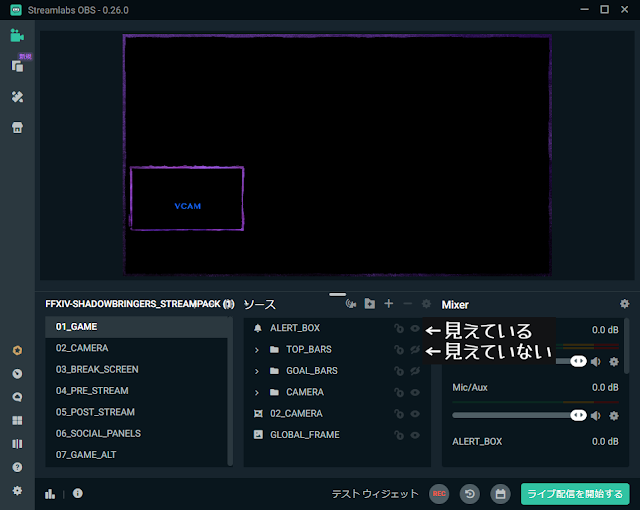Viewport: 640px width, 510px height.
Task: Open the FFXIV-SHADOWBRINGERS_STREAMPACK scene collection dropdown
Action: click(140, 304)
